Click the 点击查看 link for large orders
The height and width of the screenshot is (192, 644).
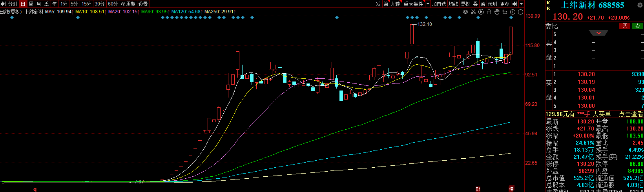tap(631, 114)
